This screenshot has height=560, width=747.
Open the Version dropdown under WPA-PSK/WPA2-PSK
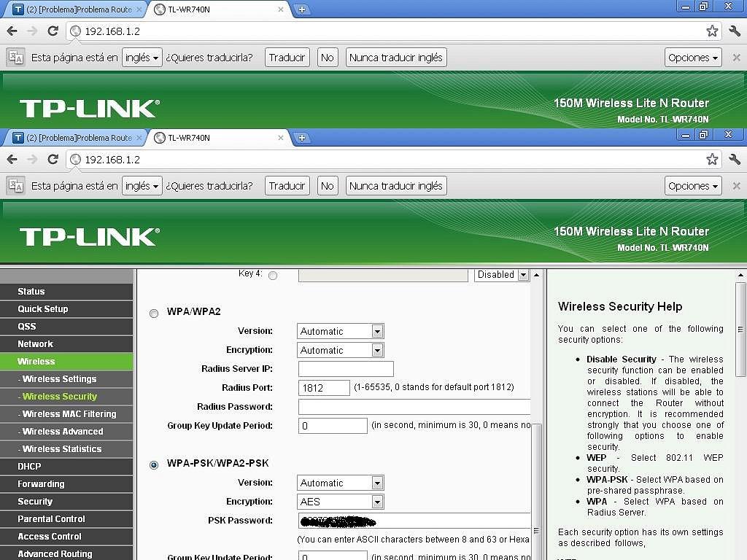pos(341,483)
